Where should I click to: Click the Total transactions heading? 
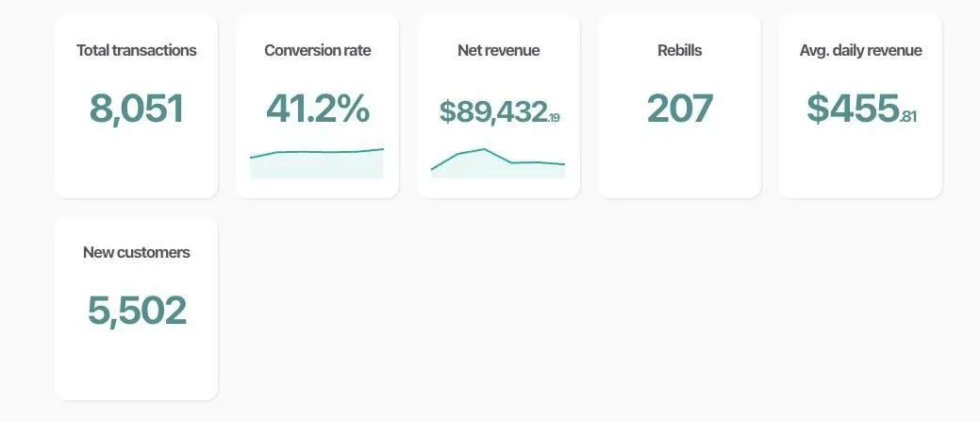[136, 51]
